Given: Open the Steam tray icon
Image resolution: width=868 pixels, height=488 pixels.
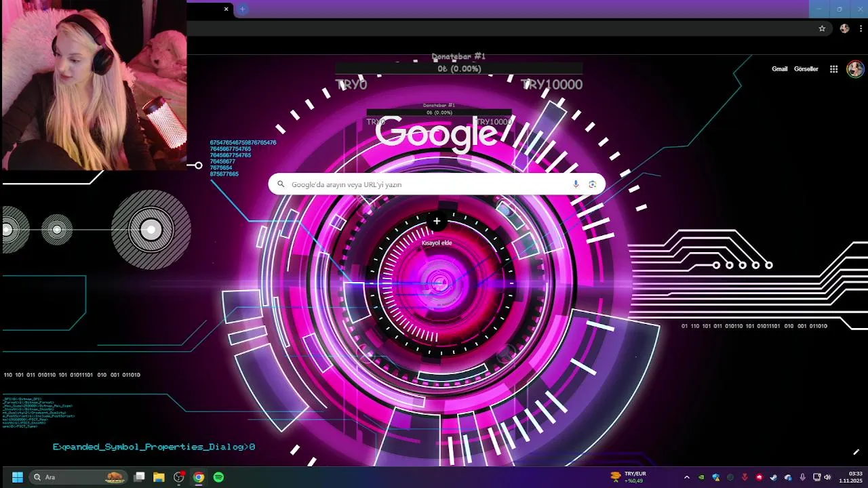Looking at the screenshot, I should point(774,477).
